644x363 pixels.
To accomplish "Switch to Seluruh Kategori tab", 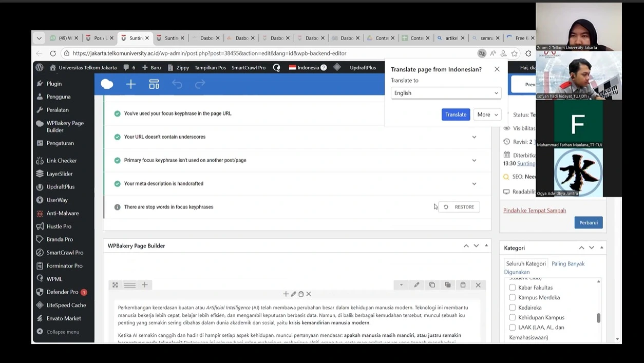I will point(526,263).
